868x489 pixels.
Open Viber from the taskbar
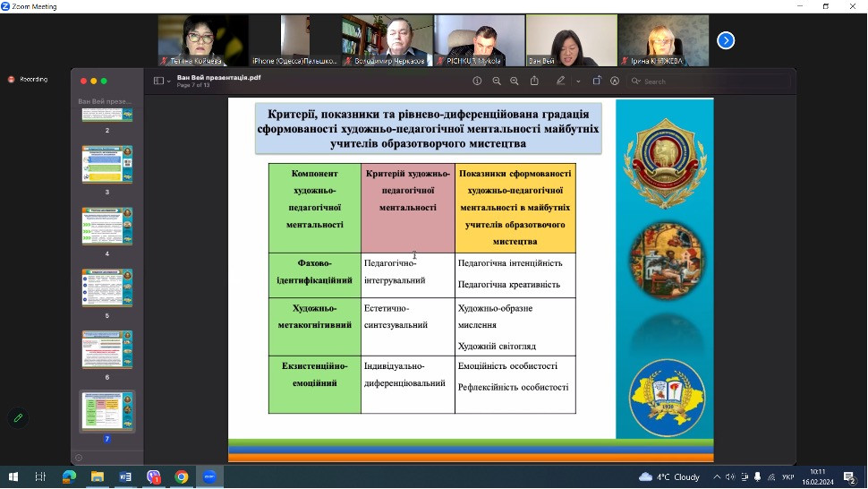pyautogui.click(x=153, y=476)
